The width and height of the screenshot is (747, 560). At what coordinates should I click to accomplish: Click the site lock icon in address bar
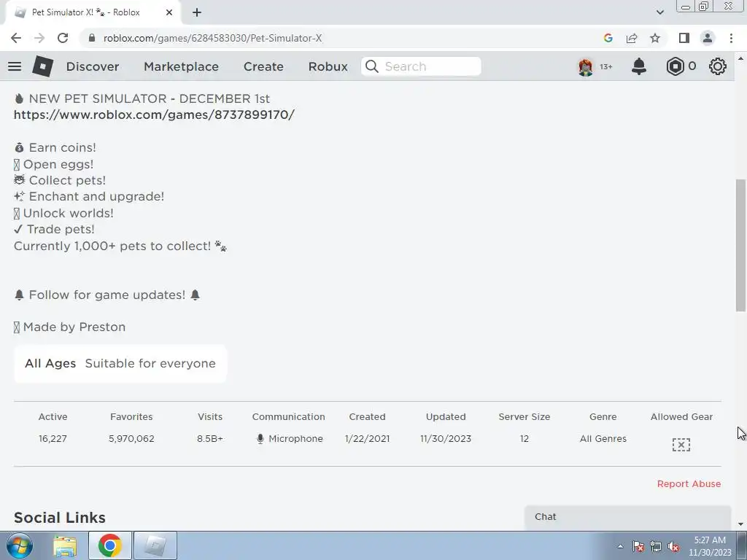(93, 38)
